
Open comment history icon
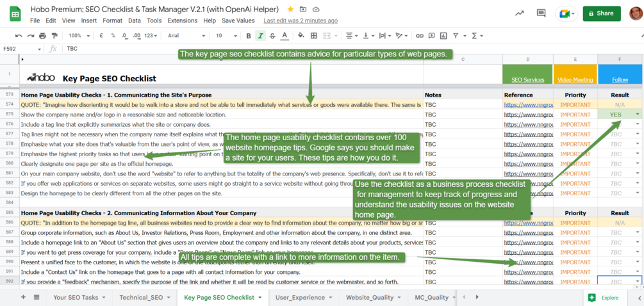(541, 13)
